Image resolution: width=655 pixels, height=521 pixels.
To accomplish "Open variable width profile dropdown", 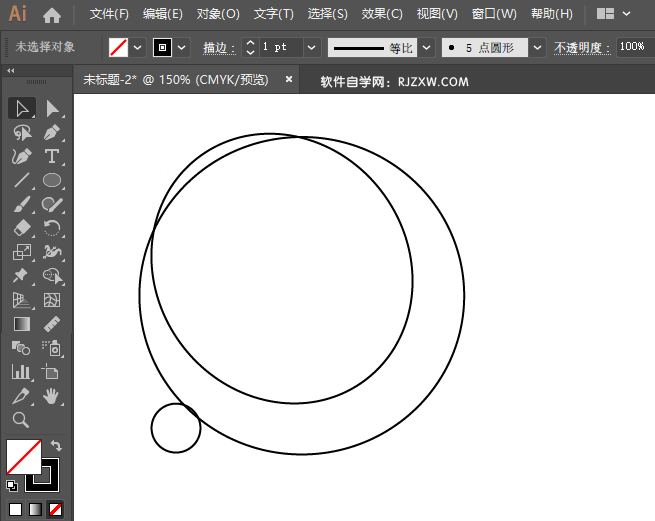I will [x=427, y=48].
